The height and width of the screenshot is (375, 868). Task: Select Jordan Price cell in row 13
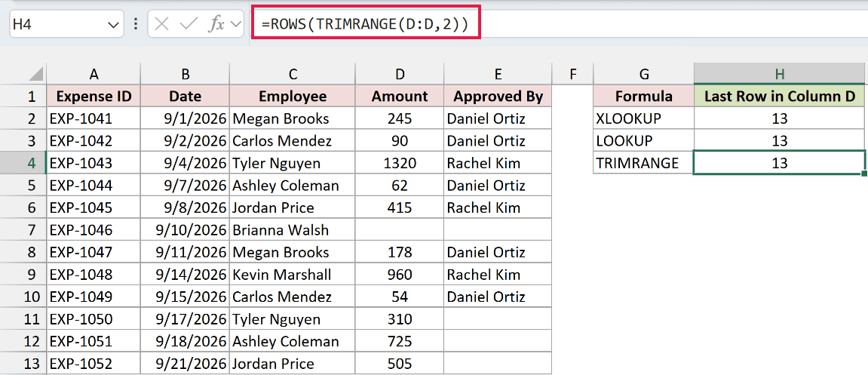coord(293,364)
